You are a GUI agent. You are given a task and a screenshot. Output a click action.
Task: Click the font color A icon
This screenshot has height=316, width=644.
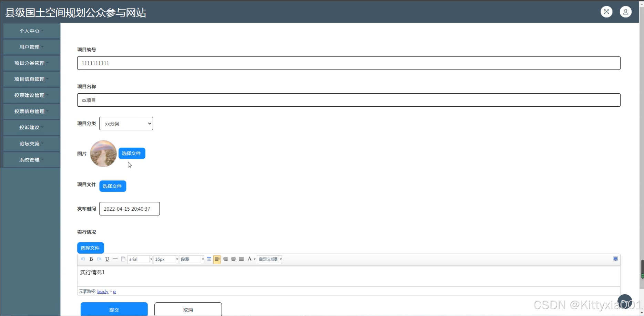coord(249,259)
